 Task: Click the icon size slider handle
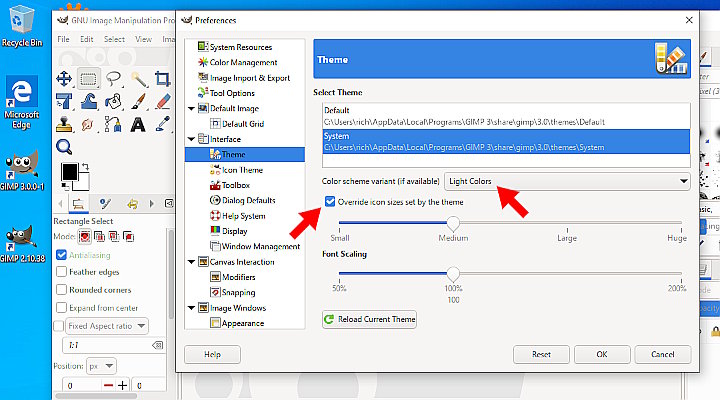(453, 223)
